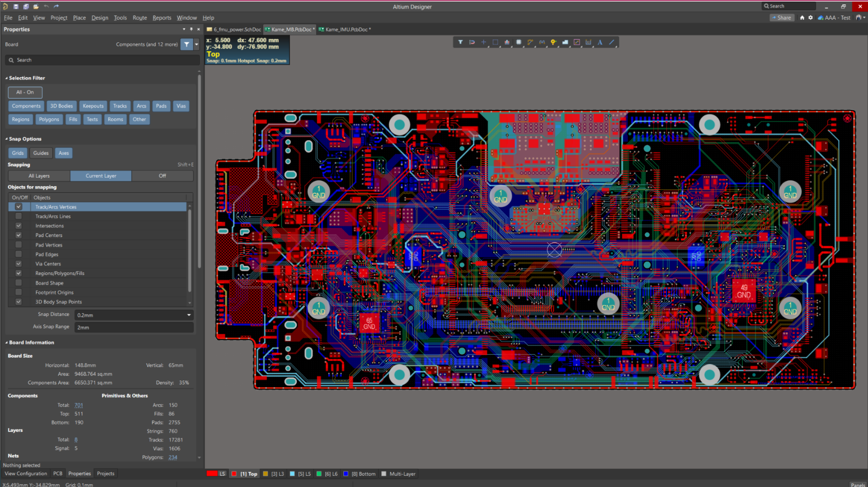Click the snapping magnet icon in the toolbar

click(472, 42)
